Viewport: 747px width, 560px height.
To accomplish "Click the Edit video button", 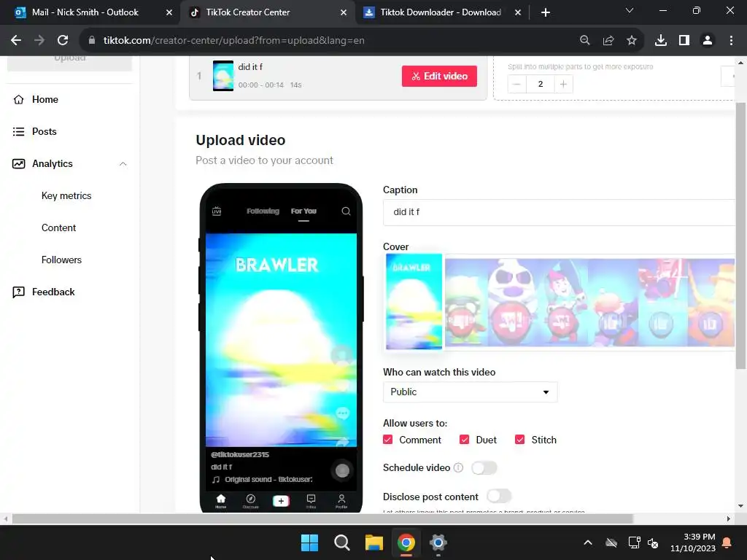I will coord(439,76).
